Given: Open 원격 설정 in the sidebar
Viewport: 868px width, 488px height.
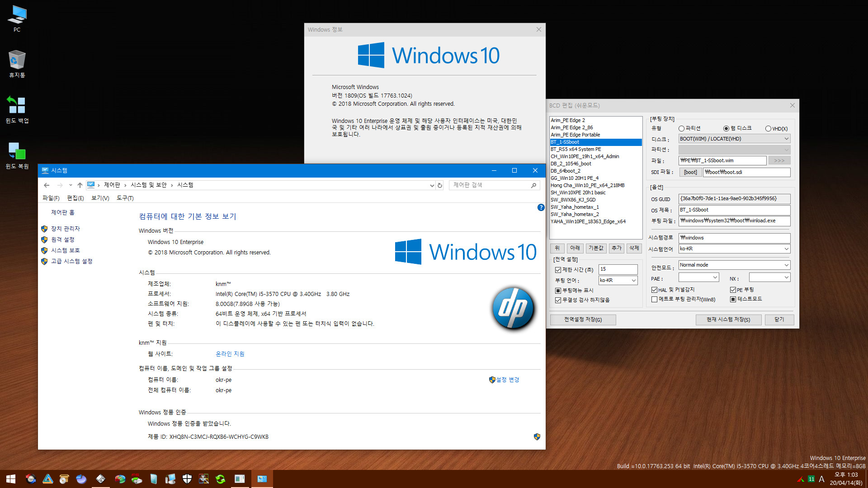Looking at the screenshot, I should pos(63,240).
